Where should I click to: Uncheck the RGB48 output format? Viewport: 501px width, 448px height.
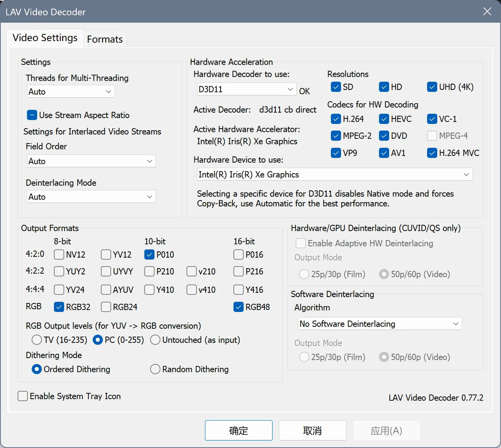coord(239,307)
